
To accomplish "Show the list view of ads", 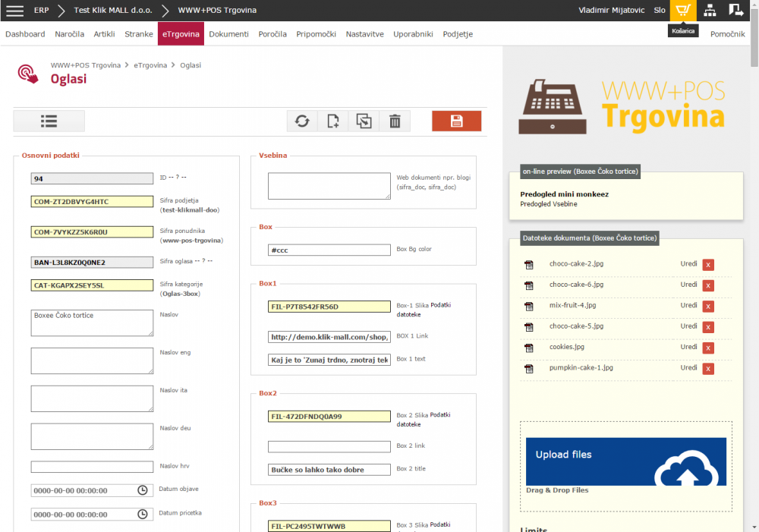I will 49,121.
